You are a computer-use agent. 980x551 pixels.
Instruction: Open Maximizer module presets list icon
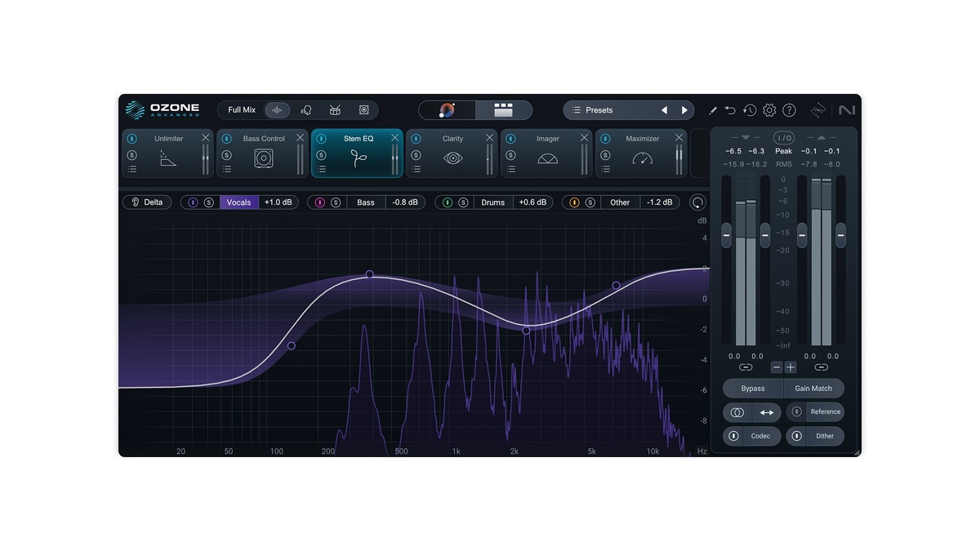coord(605,170)
